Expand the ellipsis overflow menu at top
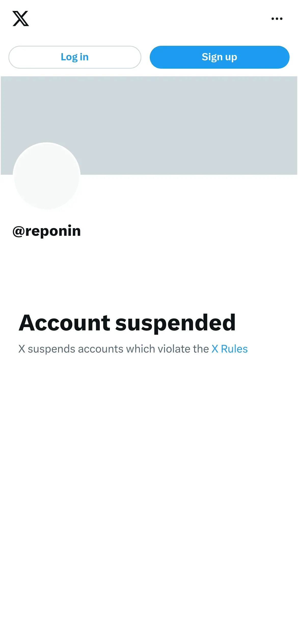The image size is (298, 644). [x=277, y=19]
